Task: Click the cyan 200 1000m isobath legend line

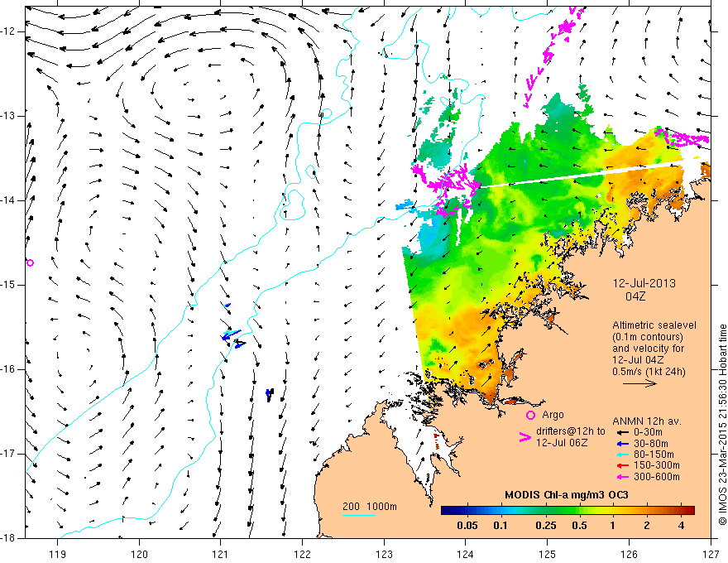Action: (359, 515)
